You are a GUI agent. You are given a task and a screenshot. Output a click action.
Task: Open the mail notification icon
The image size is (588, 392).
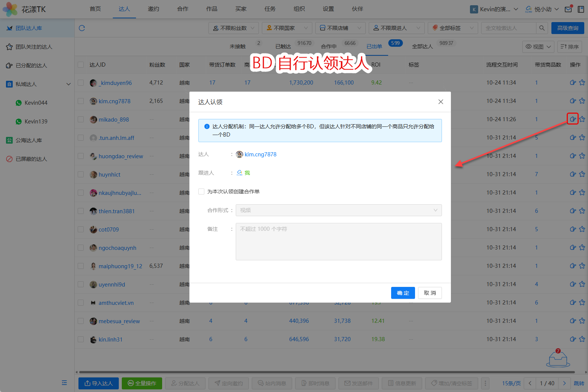coord(568,9)
